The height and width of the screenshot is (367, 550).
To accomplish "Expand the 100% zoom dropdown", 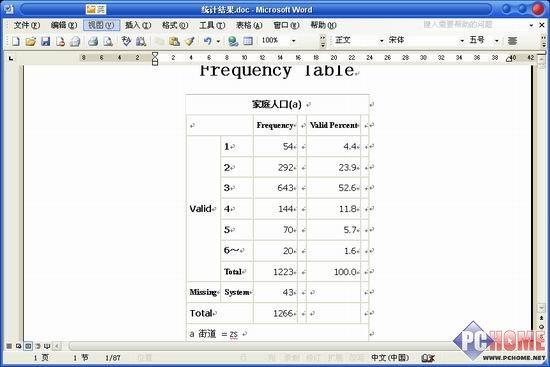I will coord(294,41).
